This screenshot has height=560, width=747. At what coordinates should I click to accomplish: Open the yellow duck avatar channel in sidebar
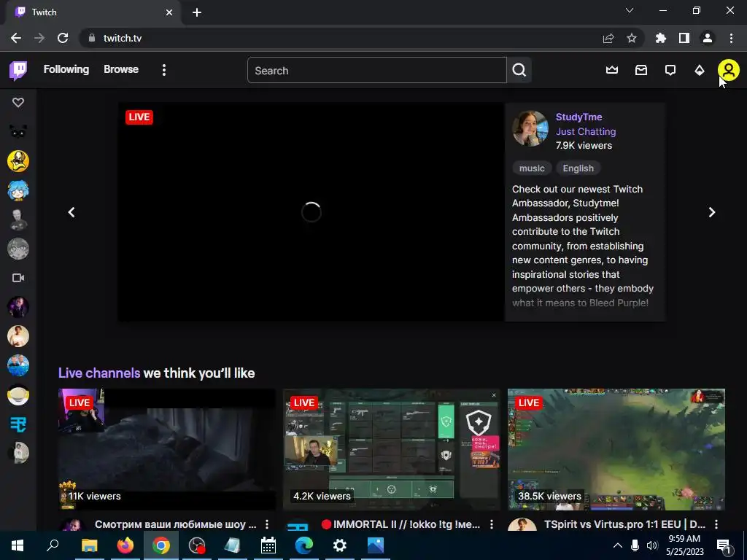point(18,161)
